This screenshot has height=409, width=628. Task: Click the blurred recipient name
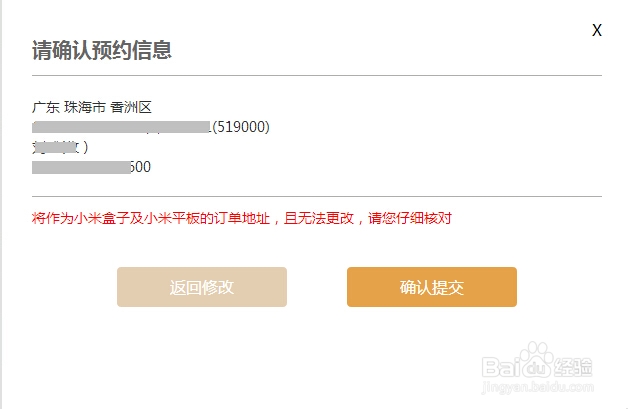point(60,147)
